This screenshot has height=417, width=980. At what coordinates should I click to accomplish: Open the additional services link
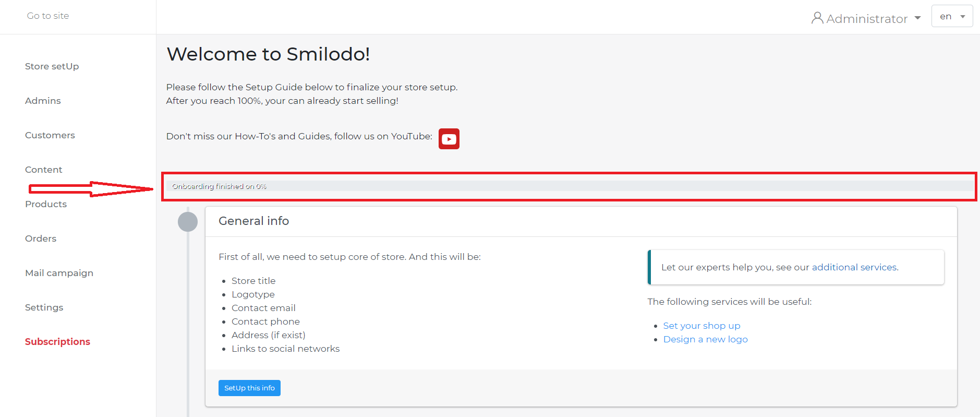coord(854,267)
